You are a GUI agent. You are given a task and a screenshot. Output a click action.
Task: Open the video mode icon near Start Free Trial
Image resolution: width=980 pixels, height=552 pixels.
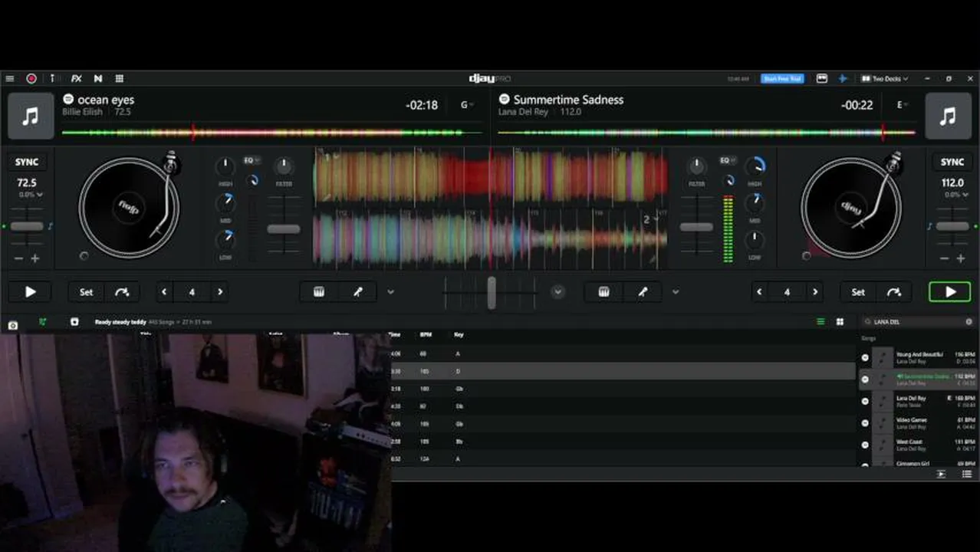point(821,78)
